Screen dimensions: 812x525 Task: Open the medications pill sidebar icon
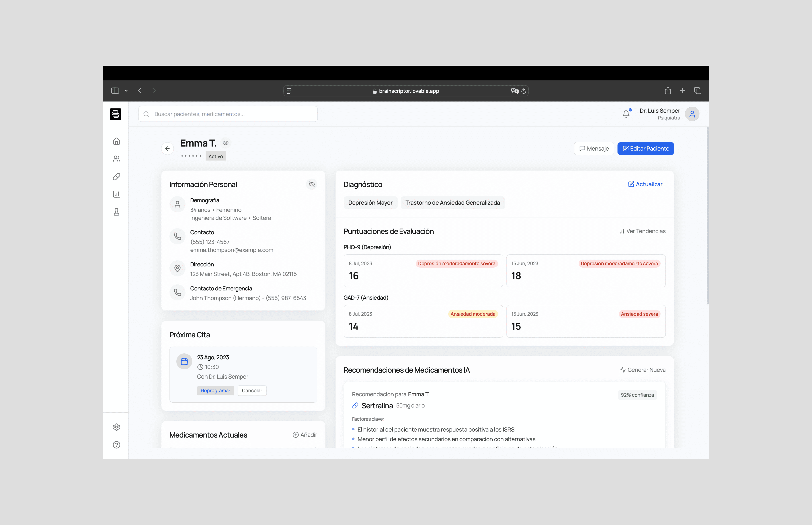117,177
